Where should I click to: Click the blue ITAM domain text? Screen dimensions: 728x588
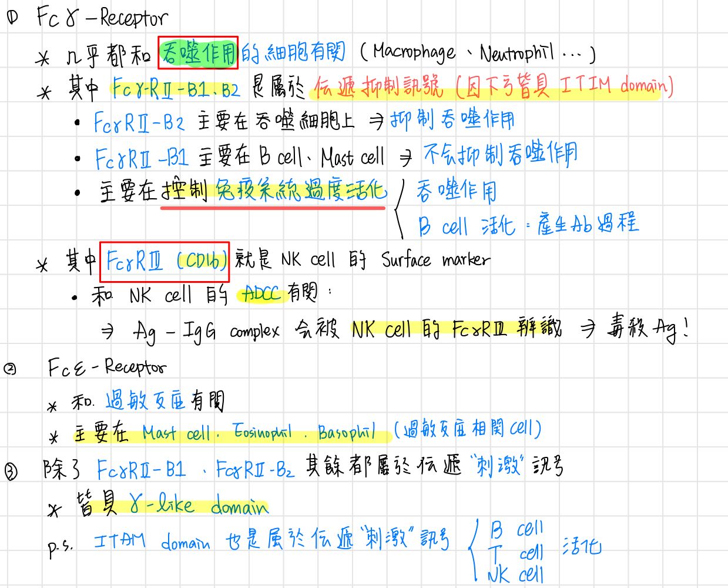(x=152, y=540)
